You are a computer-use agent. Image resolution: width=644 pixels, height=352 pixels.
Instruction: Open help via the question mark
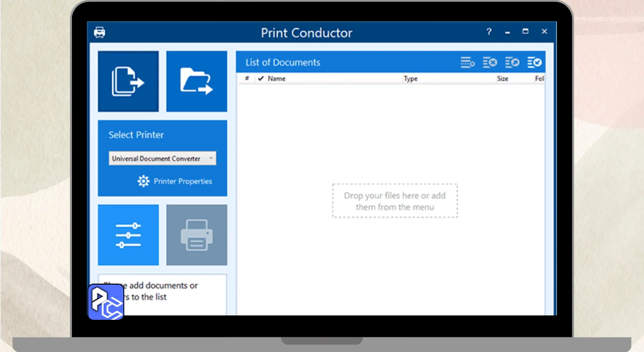click(x=489, y=32)
